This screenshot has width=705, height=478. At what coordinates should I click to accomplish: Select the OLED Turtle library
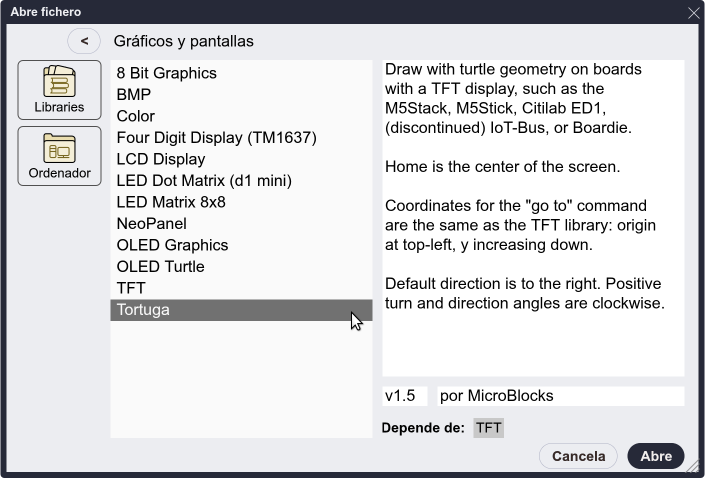click(x=160, y=266)
